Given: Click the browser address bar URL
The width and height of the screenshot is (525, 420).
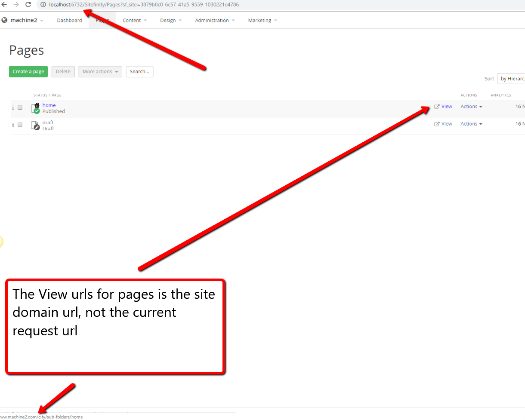Looking at the screenshot, I should (x=144, y=5).
